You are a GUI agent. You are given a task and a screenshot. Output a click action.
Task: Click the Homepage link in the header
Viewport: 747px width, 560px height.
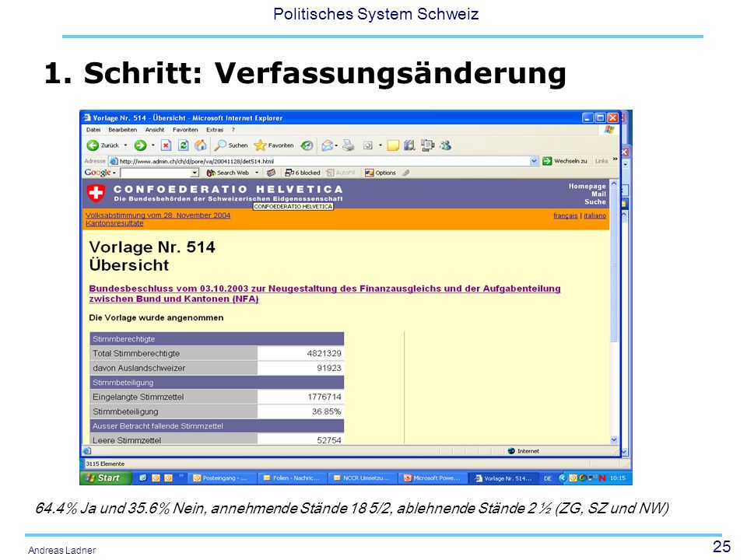587,186
